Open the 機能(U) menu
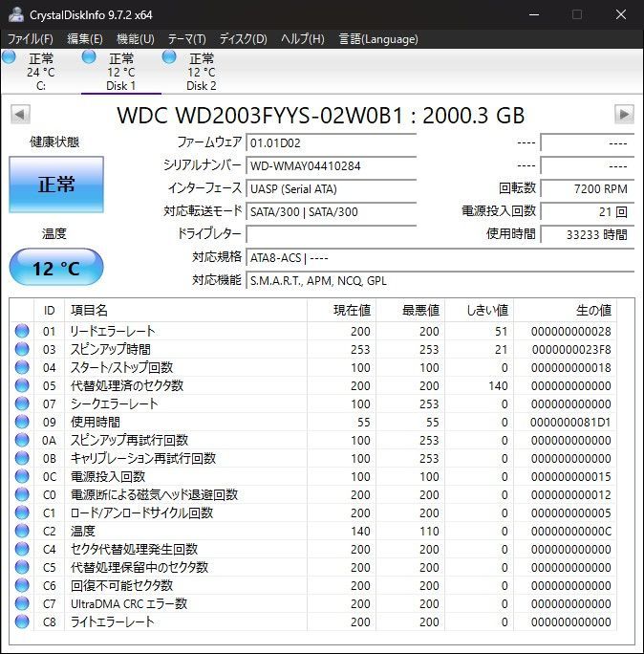Viewport: 644px width, 654px height. pos(136,39)
